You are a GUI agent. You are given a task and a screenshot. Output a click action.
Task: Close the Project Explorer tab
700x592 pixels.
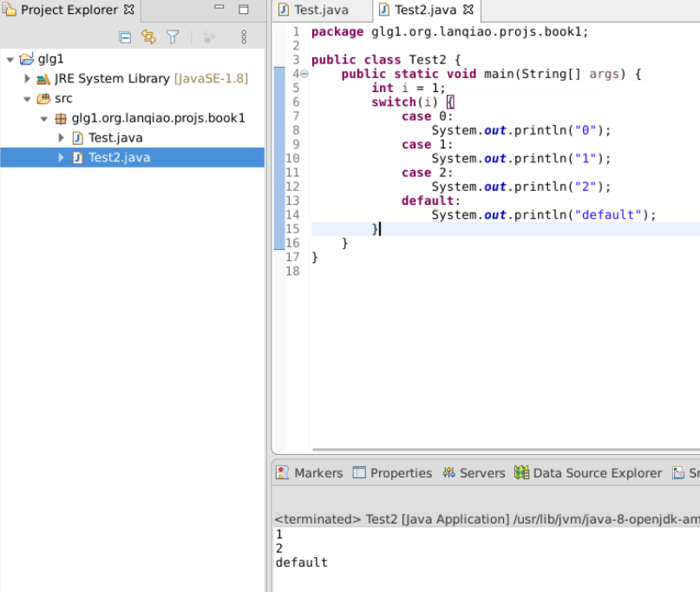tap(129, 10)
